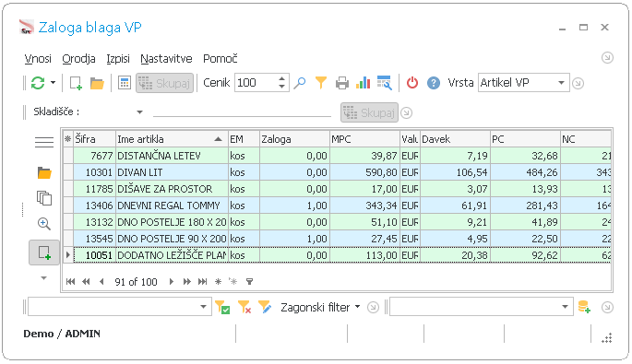The width and height of the screenshot is (632, 364).
Task: Open the Izpisi menu
Action: pos(118,59)
